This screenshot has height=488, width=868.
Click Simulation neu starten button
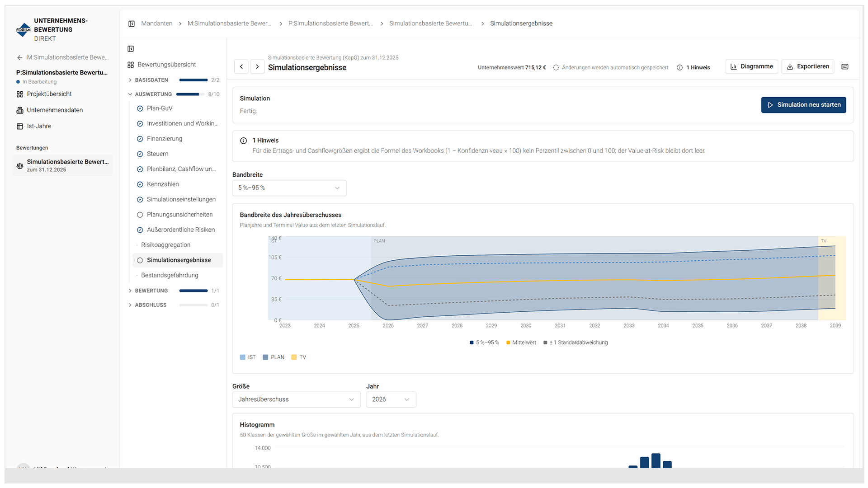[x=803, y=105]
